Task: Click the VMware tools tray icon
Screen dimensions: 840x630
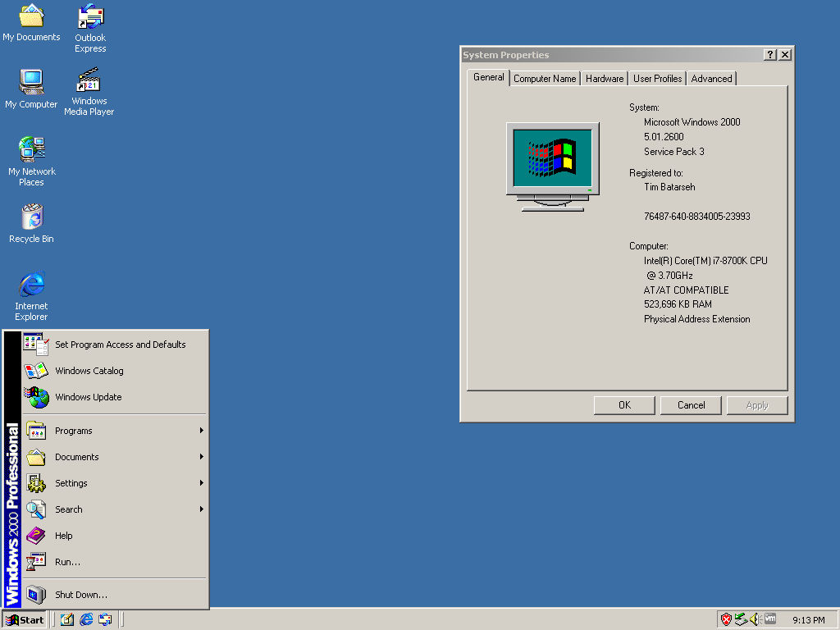Action: point(769,619)
